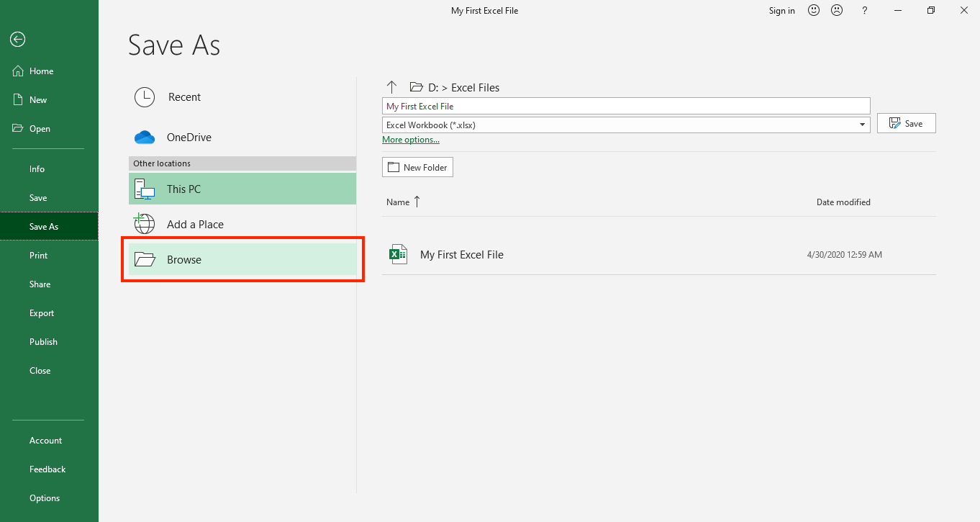
Task: Go up one folder level arrow
Action: point(391,87)
